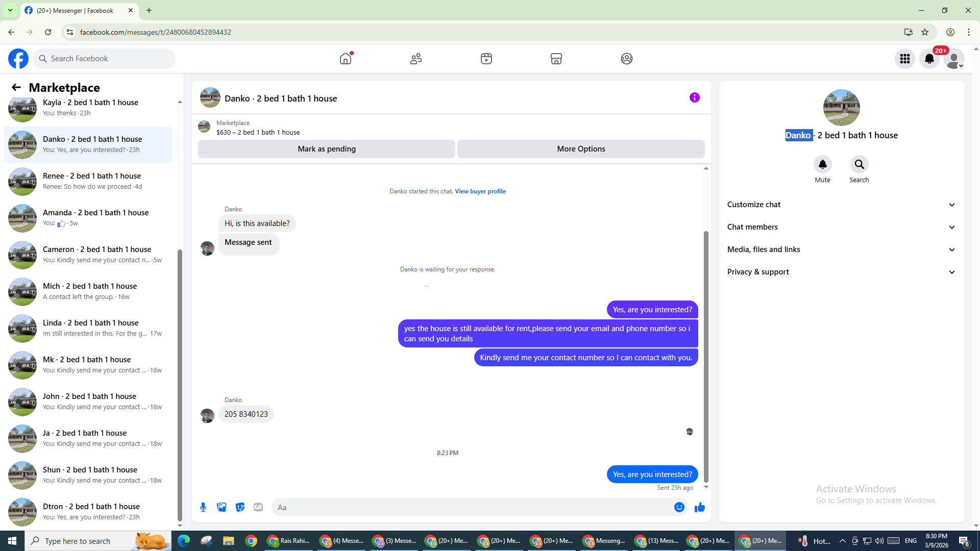Open the sticker picker icon
The height and width of the screenshot is (551, 980).
[240, 507]
